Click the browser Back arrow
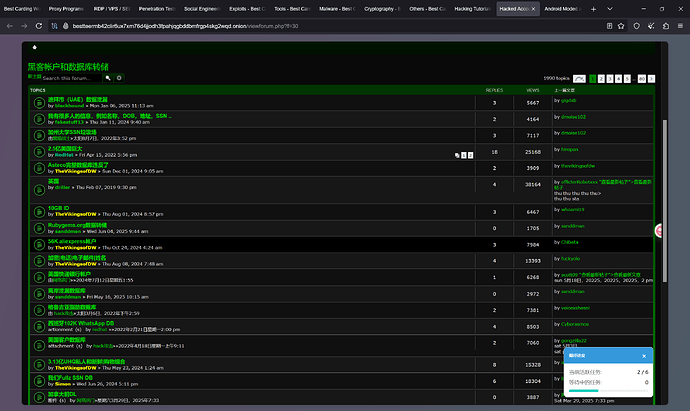Viewport: 690px width, 411px height. [x=10, y=26]
